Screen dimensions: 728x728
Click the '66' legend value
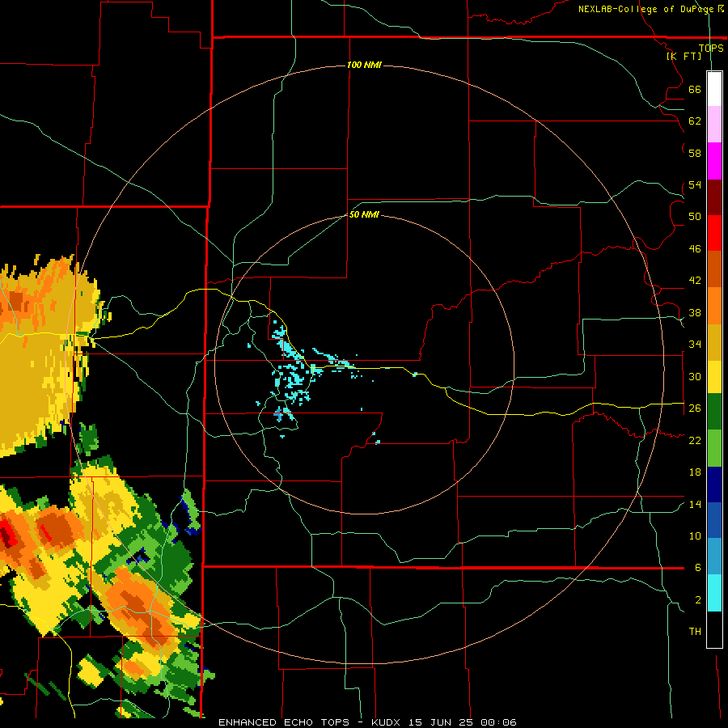pos(695,90)
